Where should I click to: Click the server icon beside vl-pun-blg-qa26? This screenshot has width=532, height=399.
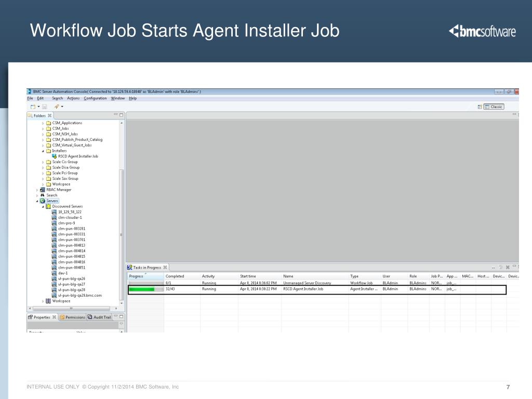click(54, 278)
